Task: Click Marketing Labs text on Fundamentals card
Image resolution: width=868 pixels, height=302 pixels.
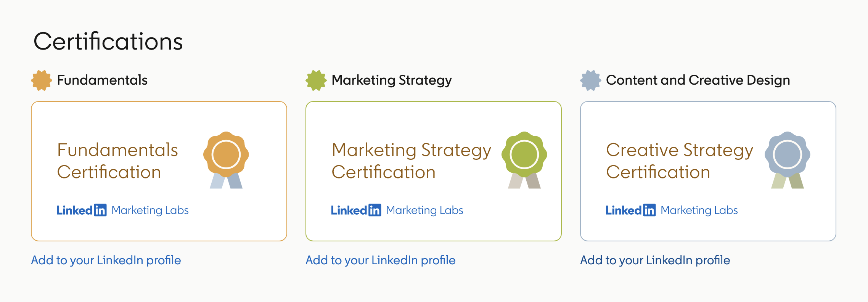Action: click(150, 210)
